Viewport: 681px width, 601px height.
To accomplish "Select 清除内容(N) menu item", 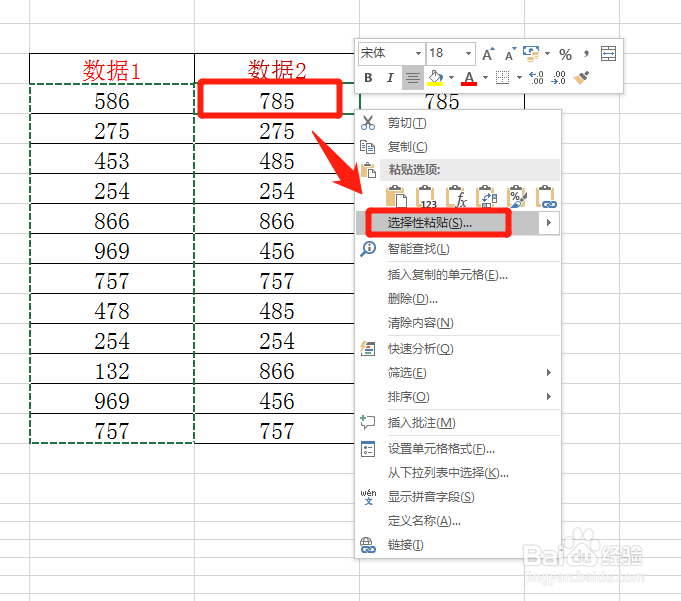I will point(458,323).
